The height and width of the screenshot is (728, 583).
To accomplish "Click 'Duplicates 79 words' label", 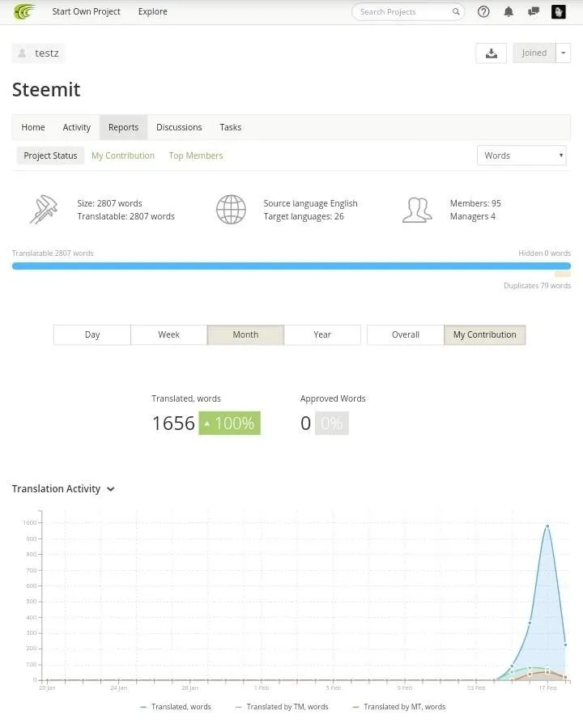I will coord(537,286).
